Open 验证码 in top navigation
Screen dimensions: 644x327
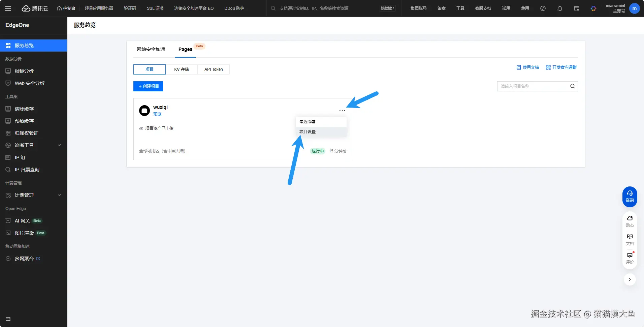(130, 8)
